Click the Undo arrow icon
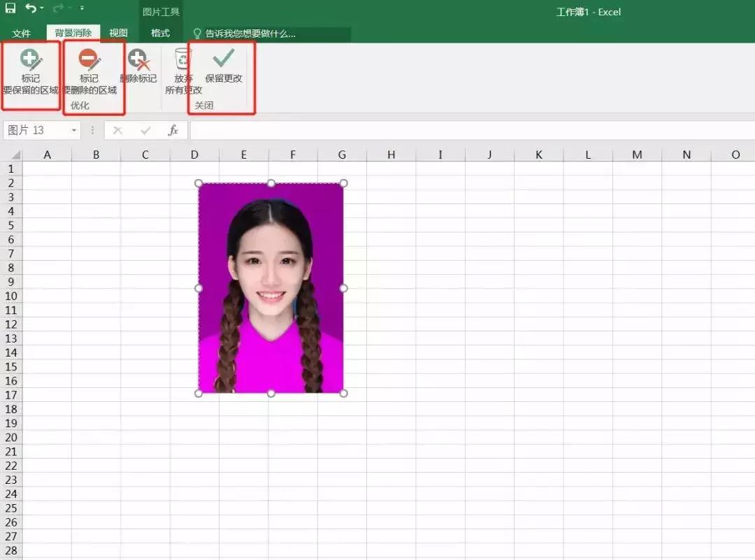Image resolution: width=755 pixels, height=560 pixels. point(30,8)
